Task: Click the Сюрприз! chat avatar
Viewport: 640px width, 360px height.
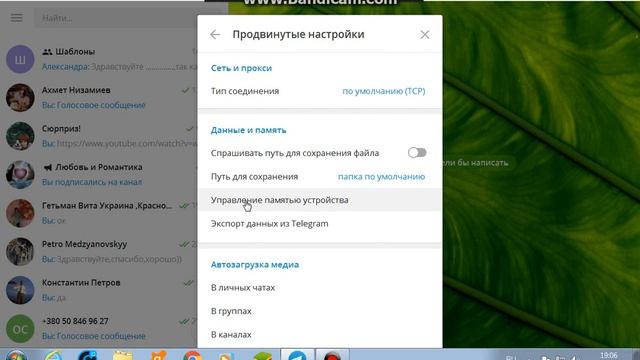Action: 20,136
